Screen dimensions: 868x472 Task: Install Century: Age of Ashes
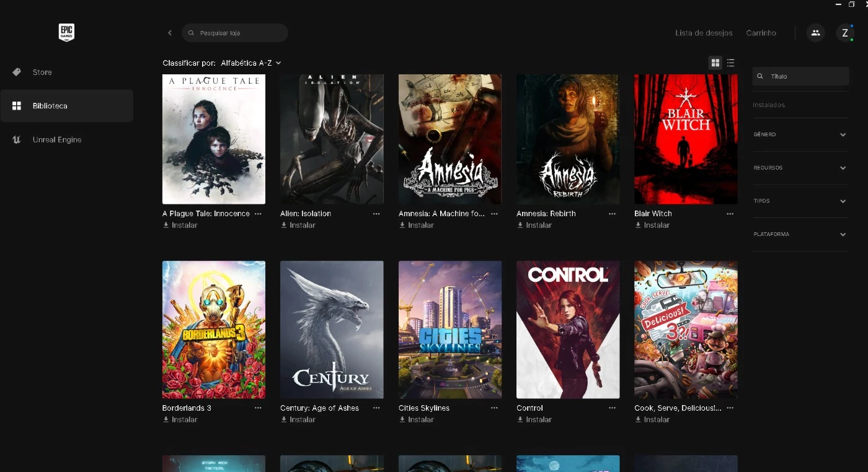tap(298, 420)
